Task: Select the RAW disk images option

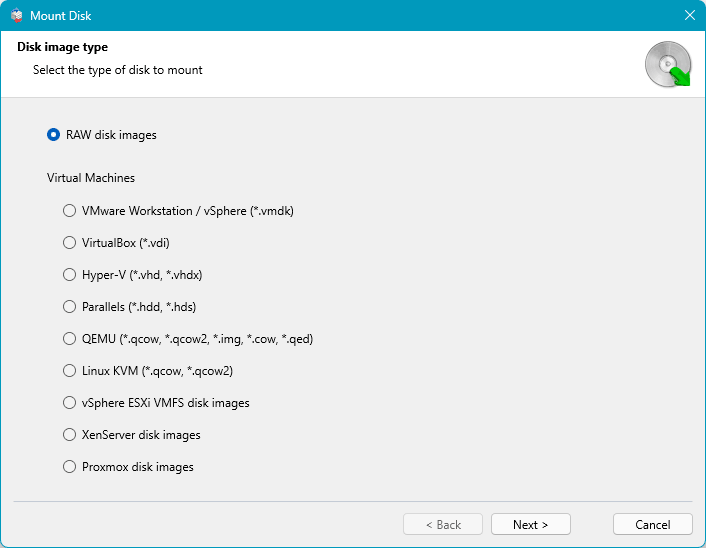Action: [x=54, y=135]
